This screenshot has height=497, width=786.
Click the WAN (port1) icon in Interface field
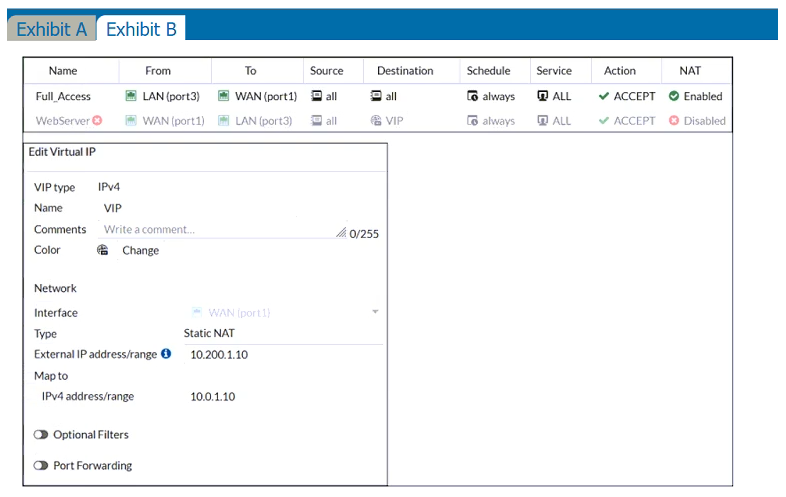tap(197, 312)
